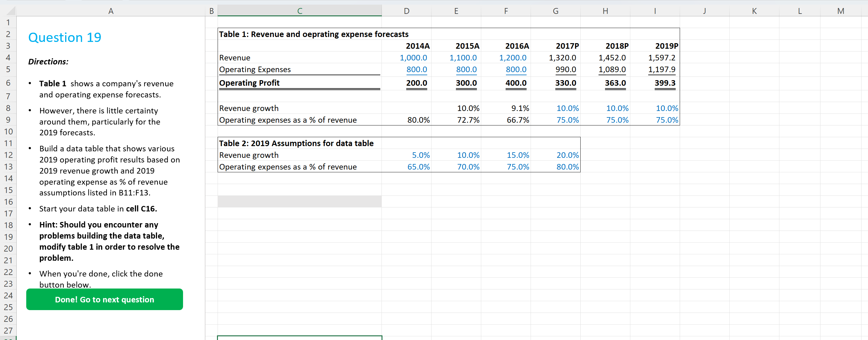Select row 16 header
Viewport: 868px width, 340px height.
coord(8,202)
